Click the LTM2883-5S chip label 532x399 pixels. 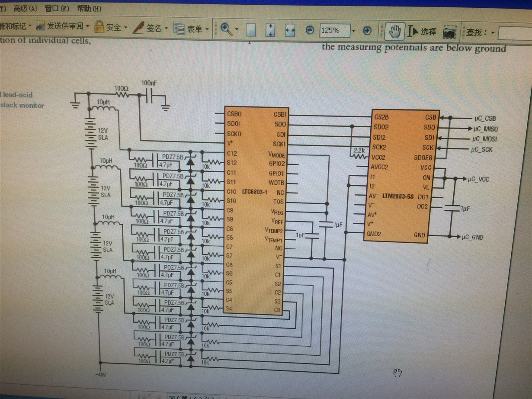coord(398,196)
